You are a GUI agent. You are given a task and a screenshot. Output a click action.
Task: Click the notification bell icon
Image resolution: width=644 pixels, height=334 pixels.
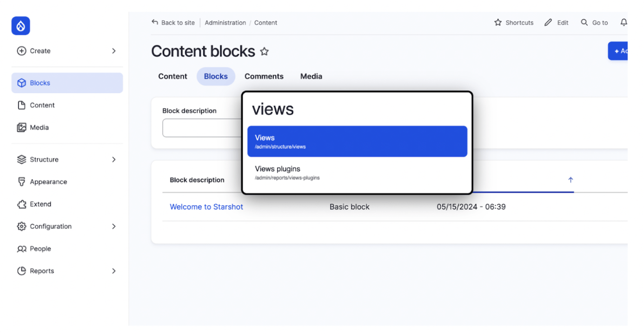point(624,22)
